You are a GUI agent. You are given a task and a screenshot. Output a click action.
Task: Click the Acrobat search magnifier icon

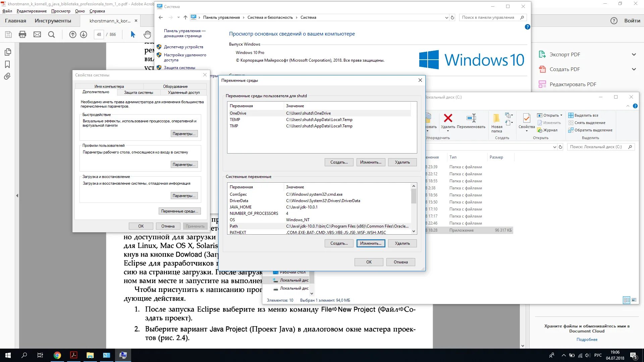[x=51, y=35]
